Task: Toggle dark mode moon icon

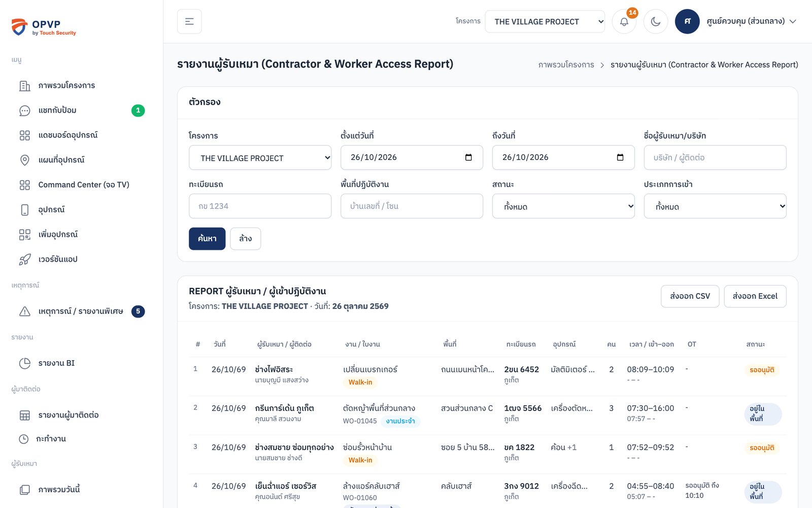Action: 656,22
